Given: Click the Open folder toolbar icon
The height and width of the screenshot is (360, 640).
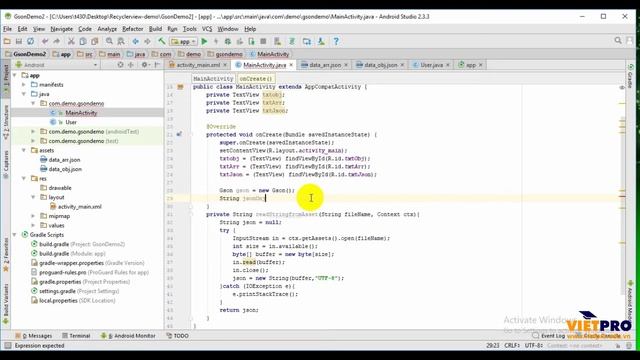Looking at the screenshot, I should (x=7, y=41).
